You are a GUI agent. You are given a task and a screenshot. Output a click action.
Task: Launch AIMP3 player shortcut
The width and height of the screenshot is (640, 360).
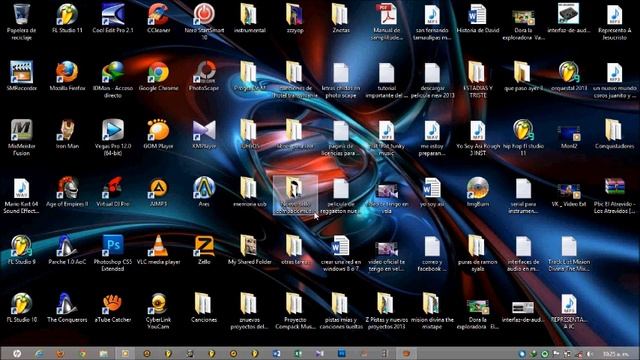coord(158,192)
